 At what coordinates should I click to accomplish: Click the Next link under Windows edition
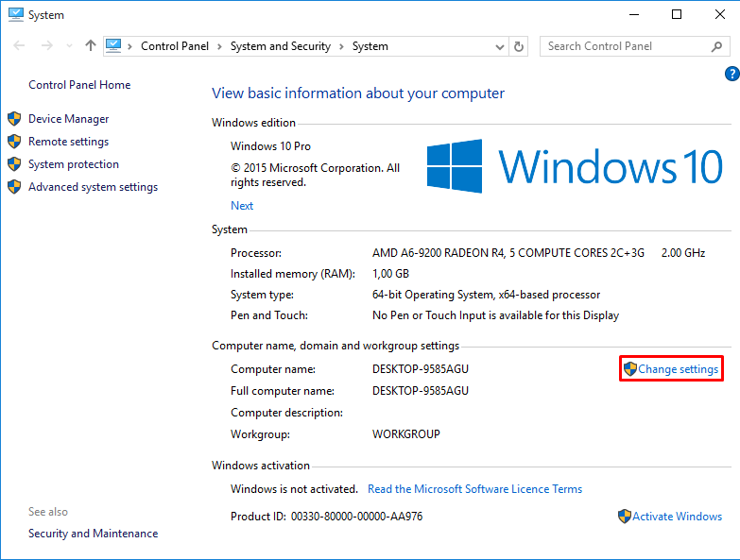[x=242, y=206]
